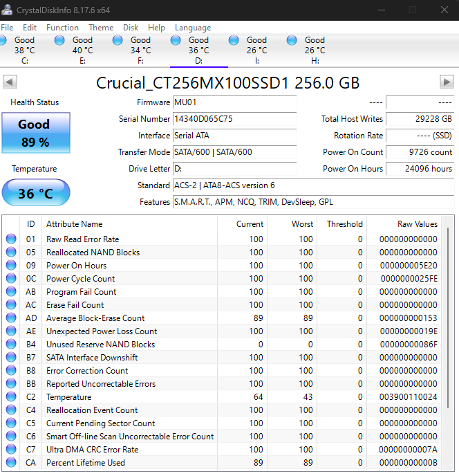Click status orb of Reallocation Event Count
The image size is (459, 476).
tap(11, 410)
